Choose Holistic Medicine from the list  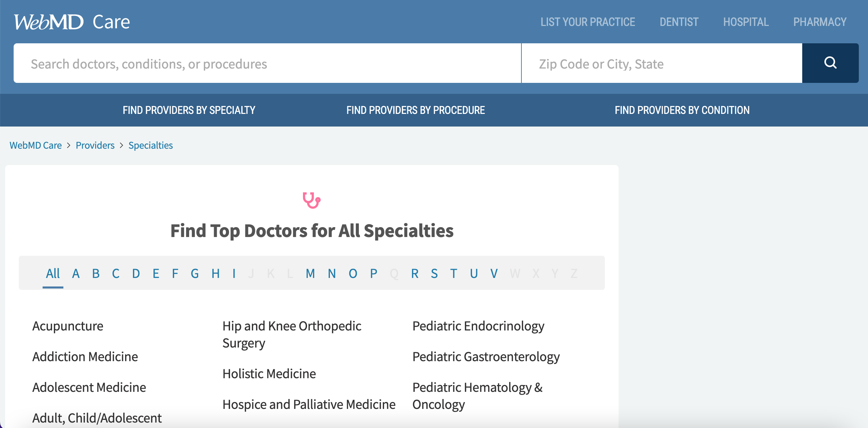pos(269,374)
